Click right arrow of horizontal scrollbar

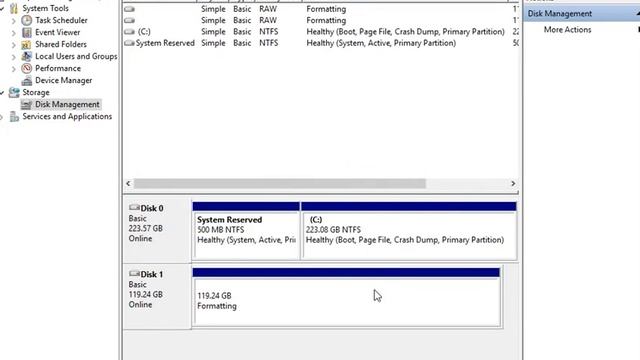[513, 184]
